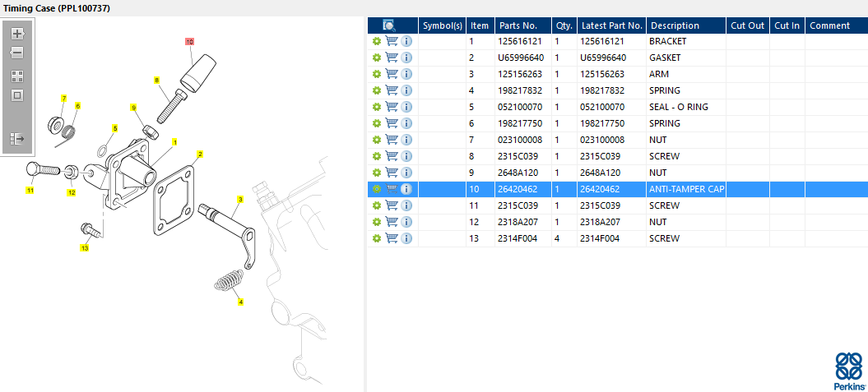Screen dimensions: 868x392
Task: Zoom in on the diagram with plus icon
Action: (x=18, y=33)
